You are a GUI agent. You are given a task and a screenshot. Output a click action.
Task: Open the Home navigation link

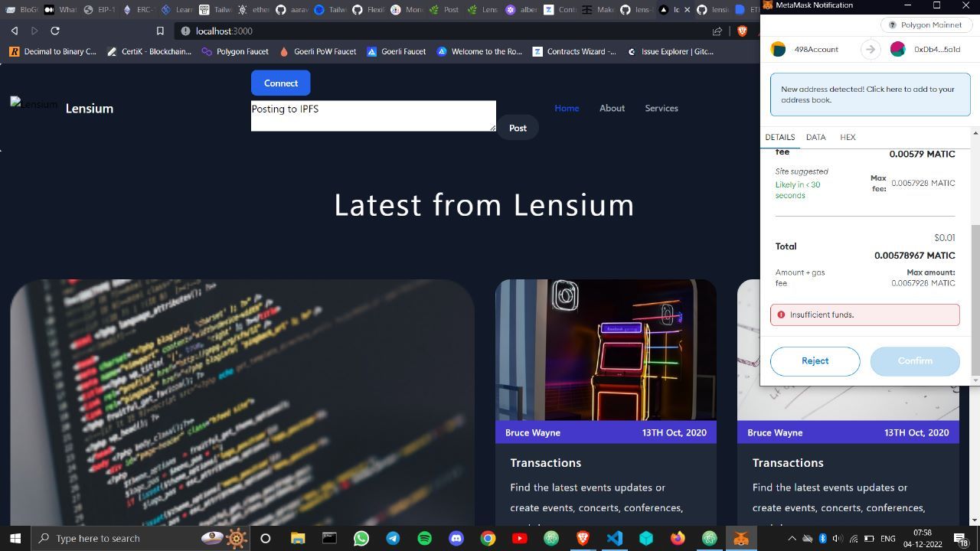click(567, 108)
